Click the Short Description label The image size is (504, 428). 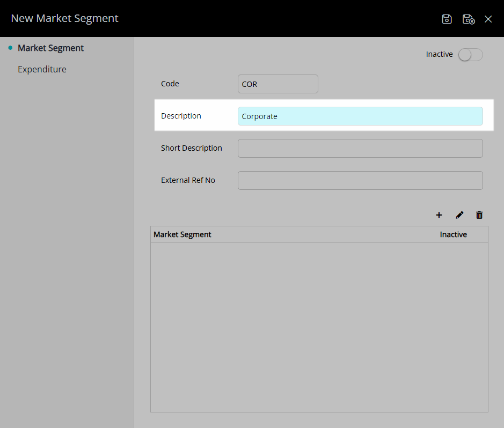click(x=192, y=148)
